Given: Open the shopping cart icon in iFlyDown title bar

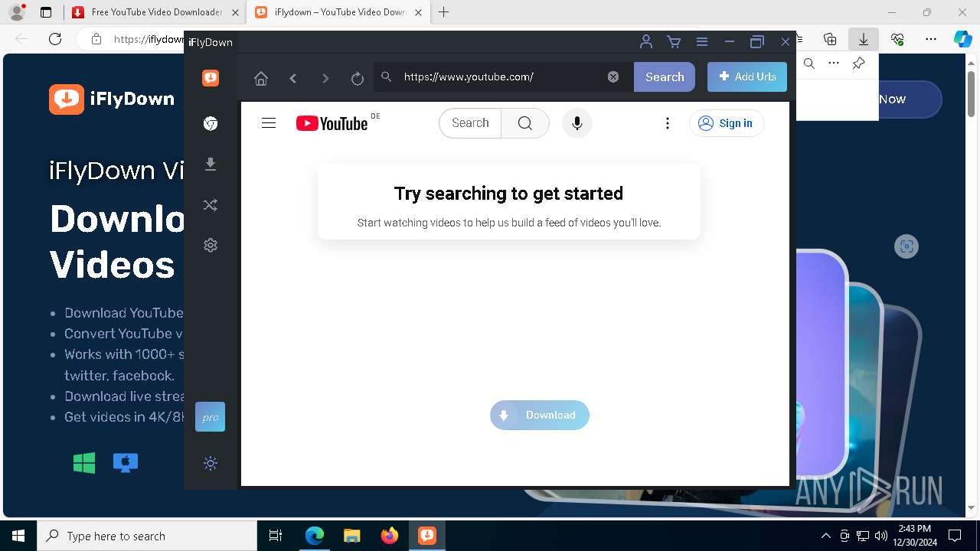Looking at the screenshot, I should coord(674,42).
